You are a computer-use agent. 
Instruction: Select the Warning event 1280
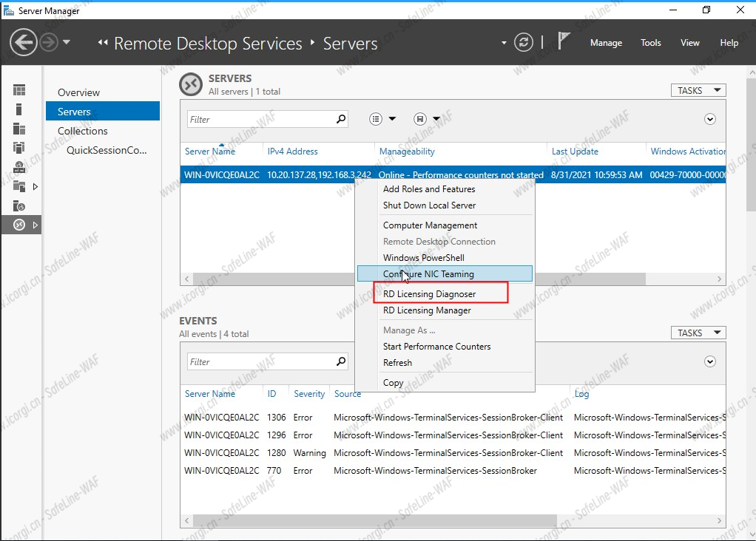453,453
